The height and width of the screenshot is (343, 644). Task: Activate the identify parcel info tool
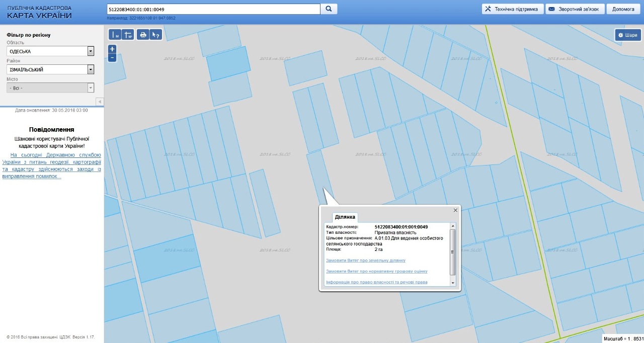click(156, 35)
